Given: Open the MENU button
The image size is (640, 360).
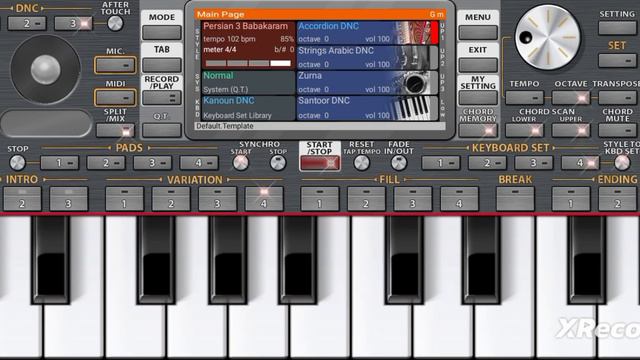Looking at the screenshot, I should pyautogui.click(x=478, y=32).
